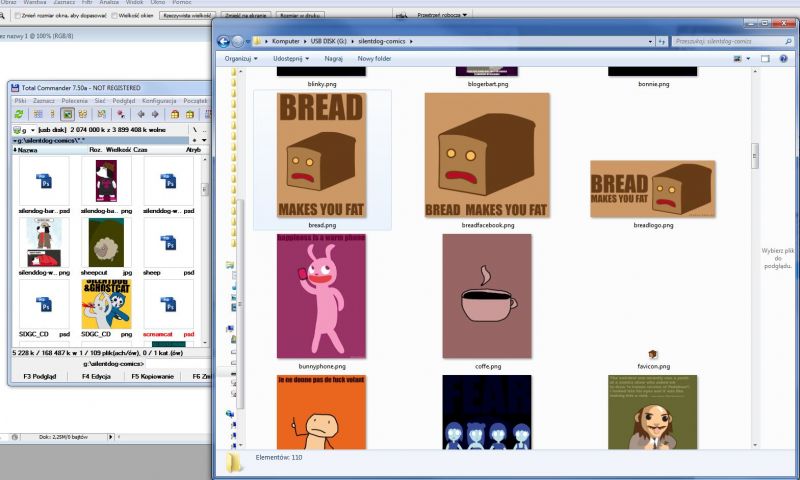Click Total Commander back arrow icon
This screenshot has height=480, width=800.
pyautogui.click(x=141, y=114)
